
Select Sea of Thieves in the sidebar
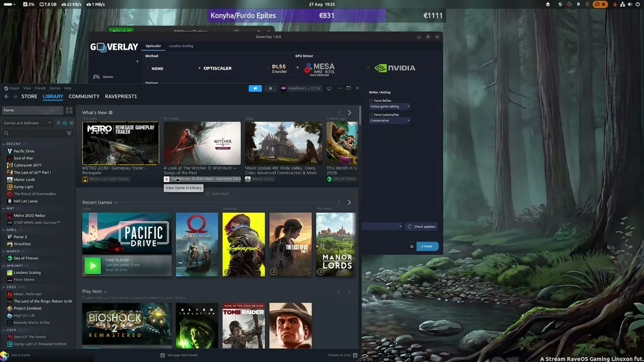pos(26,258)
